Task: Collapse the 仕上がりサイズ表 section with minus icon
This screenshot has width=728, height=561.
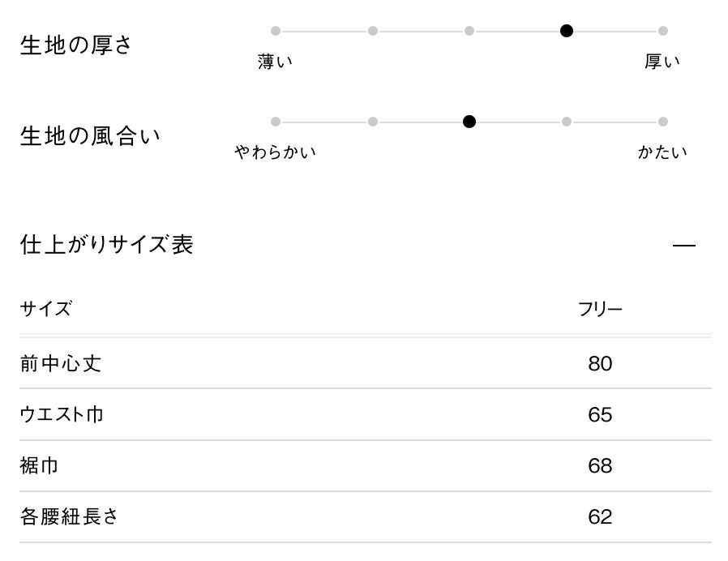Action: (x=684, y=246)
